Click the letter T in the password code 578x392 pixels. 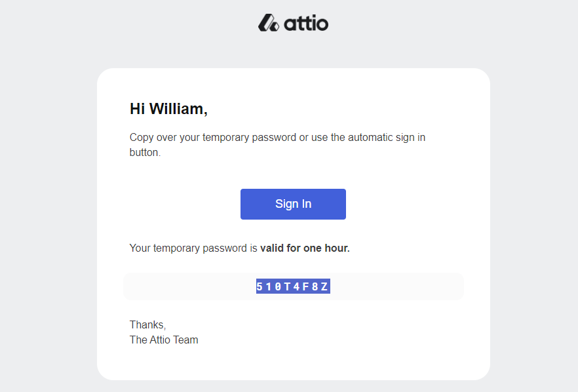(x=288, y=286)
